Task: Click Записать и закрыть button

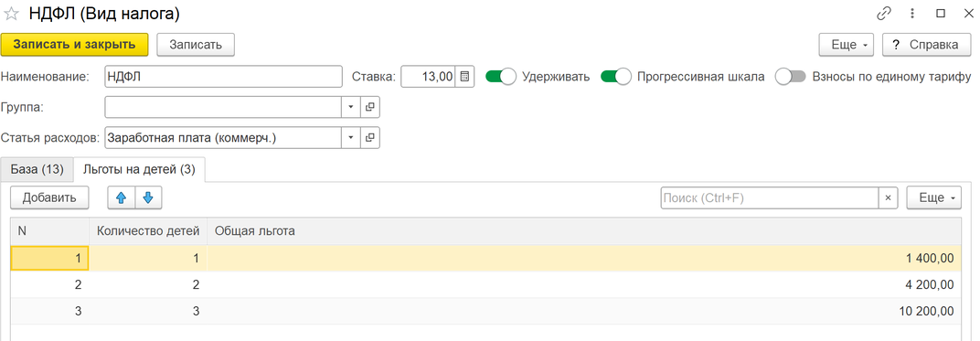Action: point(74,45)
